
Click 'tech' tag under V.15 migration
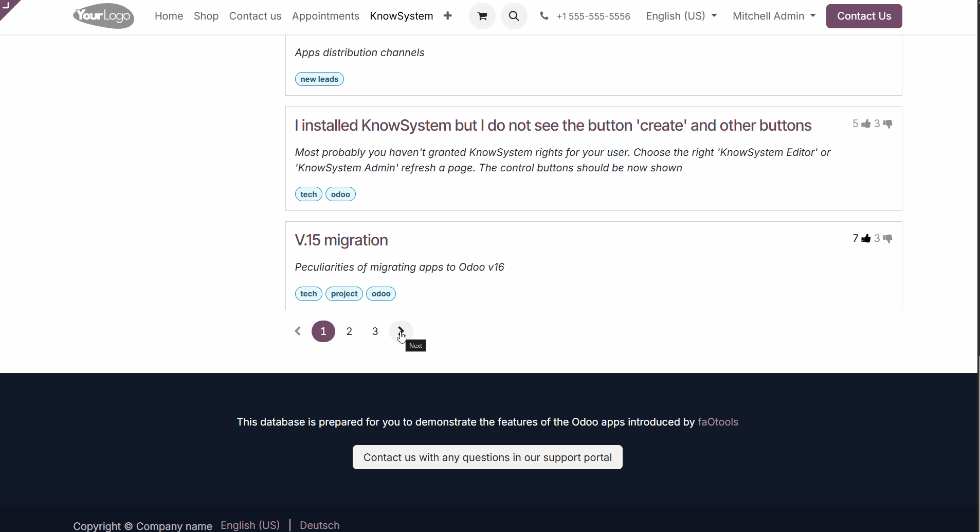(x=308, y=294)
